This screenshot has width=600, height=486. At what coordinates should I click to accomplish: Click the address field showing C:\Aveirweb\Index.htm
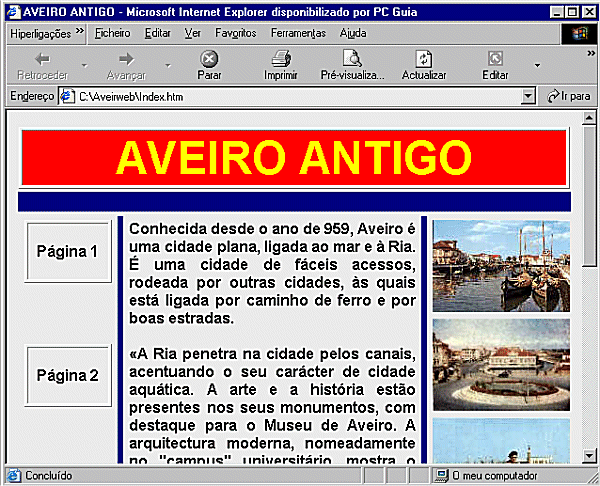[300, 96]
